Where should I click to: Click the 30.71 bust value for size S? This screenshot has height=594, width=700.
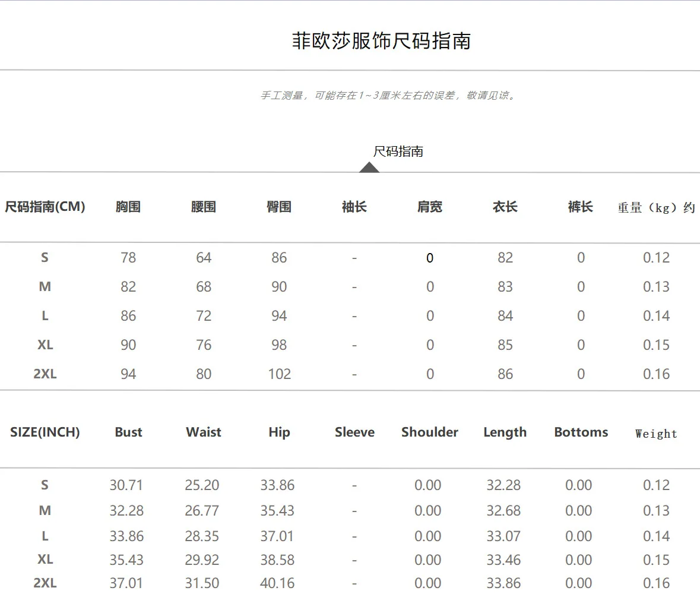[x=126, y=485]
